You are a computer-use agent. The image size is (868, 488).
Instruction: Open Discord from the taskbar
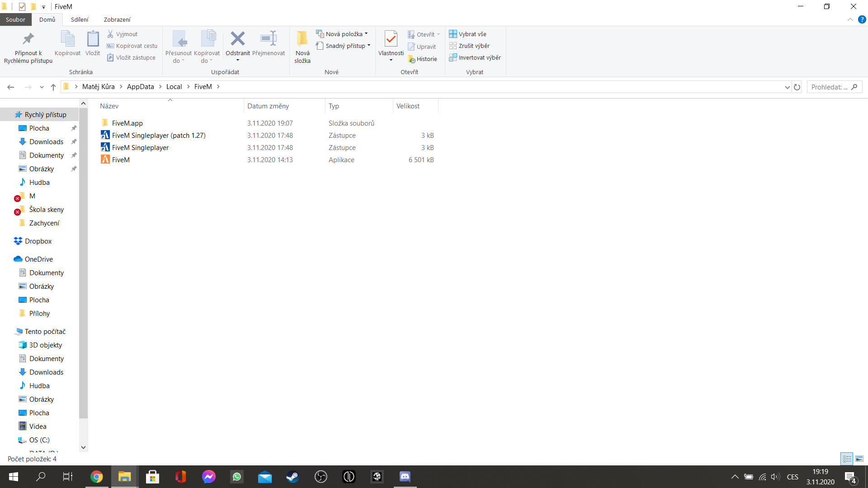click(x=405, y=477)
